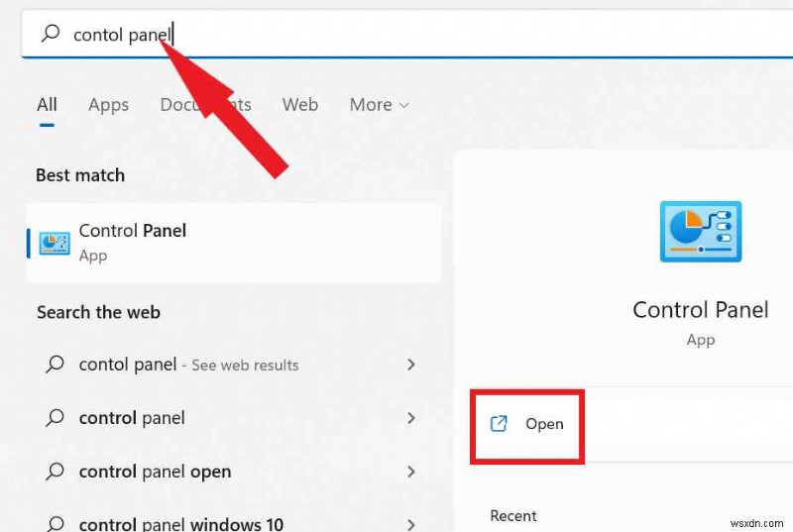Click the Open external-link icon
This screenshot has height=532, width=793.
(x=499, y=423)
